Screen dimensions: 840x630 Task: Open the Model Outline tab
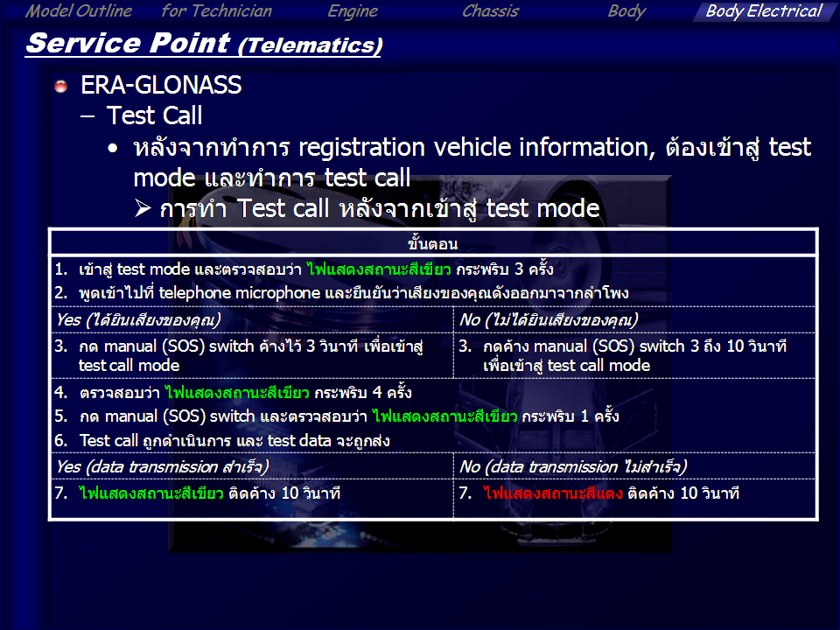pyautogui.click(x=79, y=10)
